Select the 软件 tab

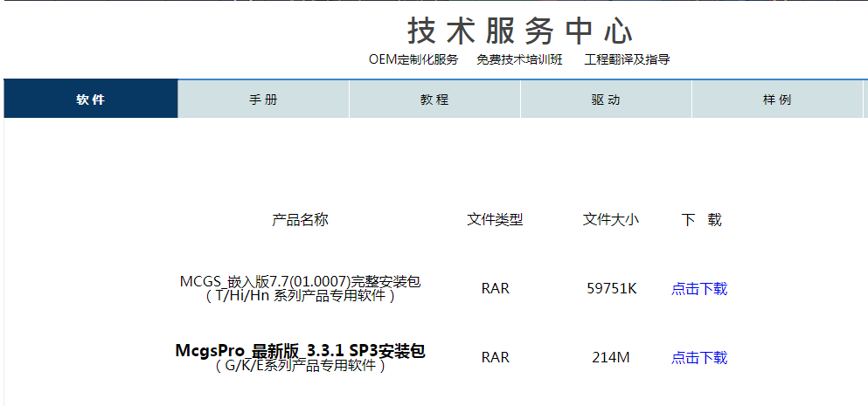pyautogui.click(x=91, y=100)
